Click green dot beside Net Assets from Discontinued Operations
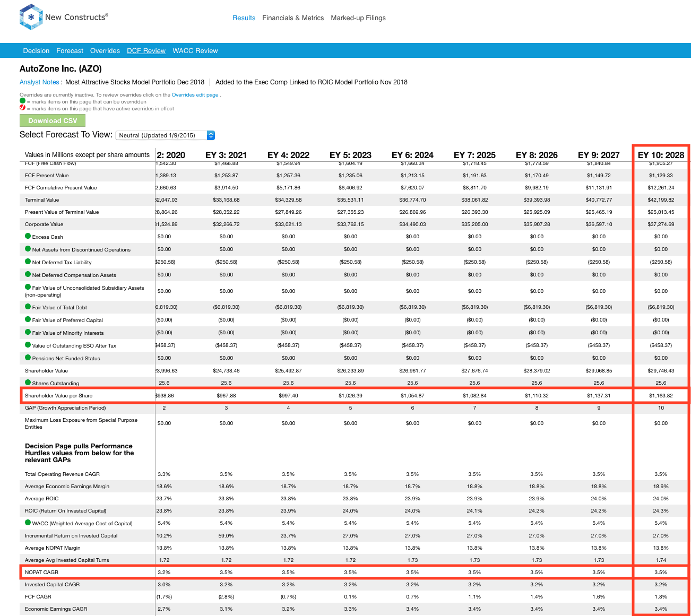Image resolution: width=691 pixels, height=616 pixels. pos(28,249)
